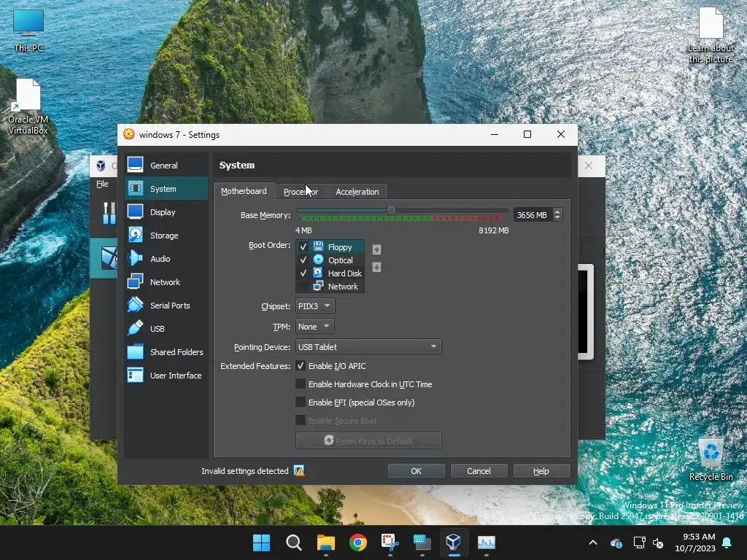Uncheck Floppy in boot order
The width and height of the screenshot is (747, 560).
303,247
